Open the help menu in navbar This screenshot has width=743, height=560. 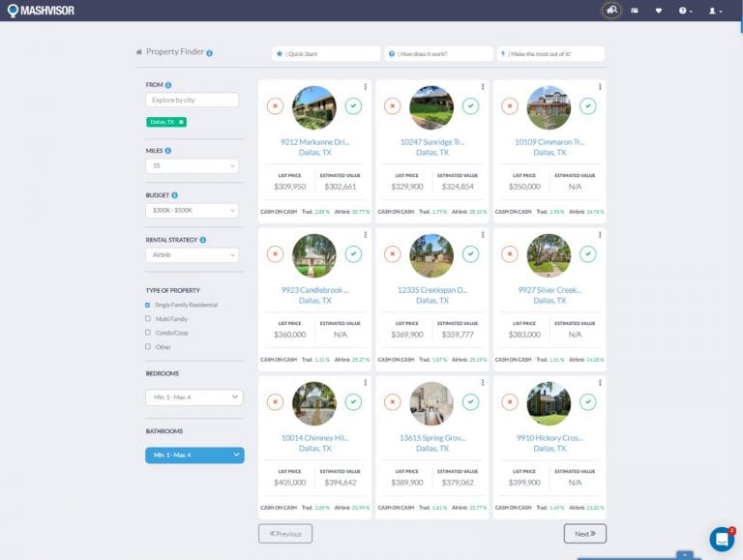(685, 11)
